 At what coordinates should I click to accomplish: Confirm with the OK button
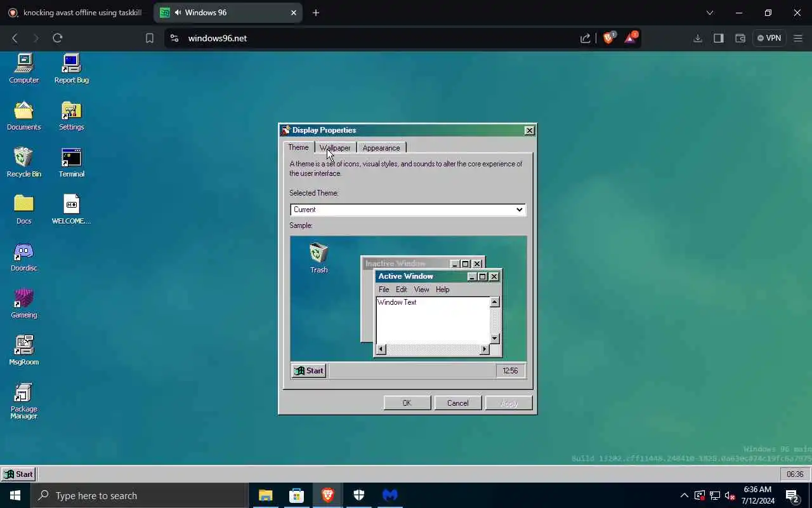pyautogui.click(x=407, y=403)
